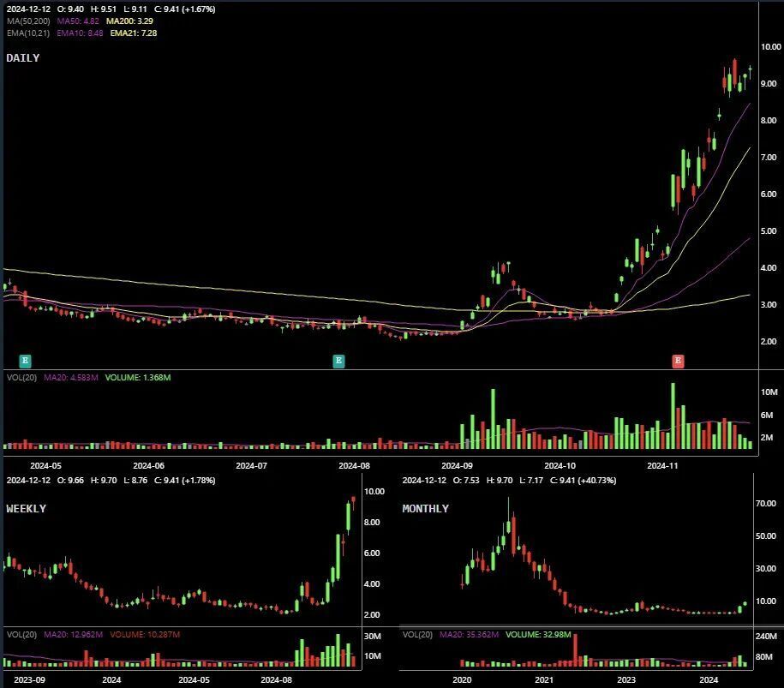This screenshot has height=688, width=784.
Task: Click the 2021 year label on monthly axis
Action: 544,680
